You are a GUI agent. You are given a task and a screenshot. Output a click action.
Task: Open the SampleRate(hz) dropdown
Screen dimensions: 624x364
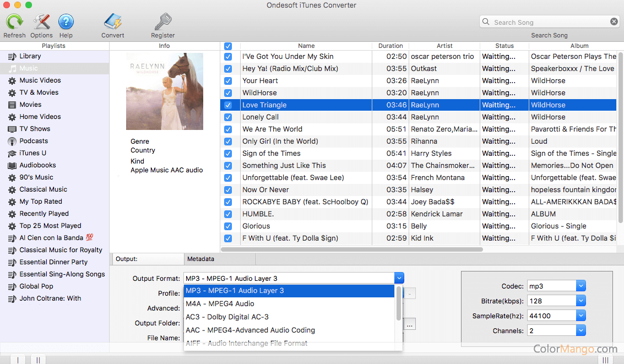tap(580, 316)
